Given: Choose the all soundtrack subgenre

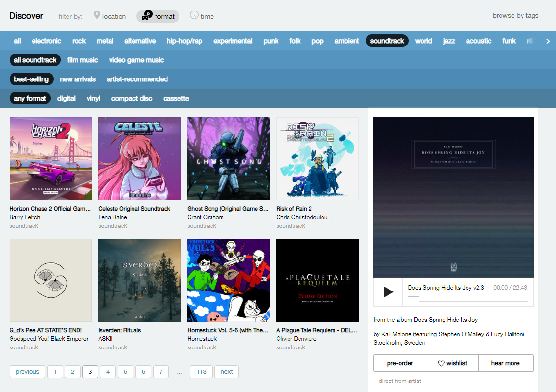Looking at the screenshot, I should 35,60.
